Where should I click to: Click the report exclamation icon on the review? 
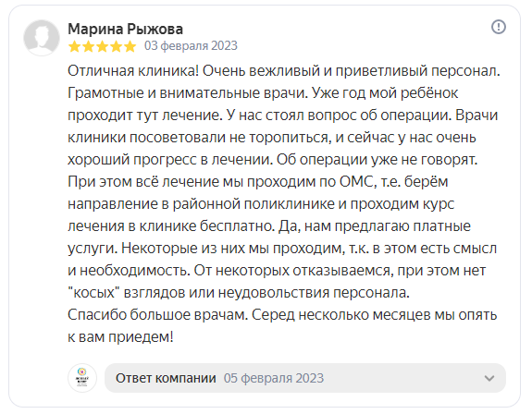[x=499, y=27]
